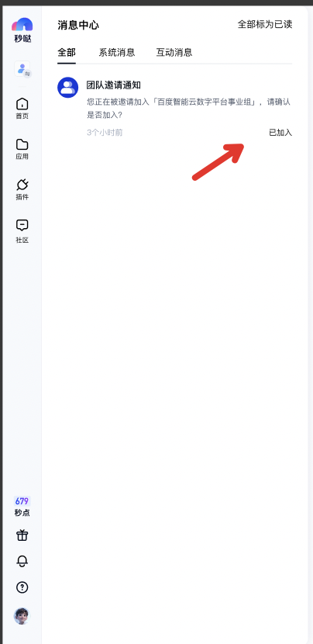313x644 pixels.
Task: Open the help question mark icon
Action: (22, 587)
